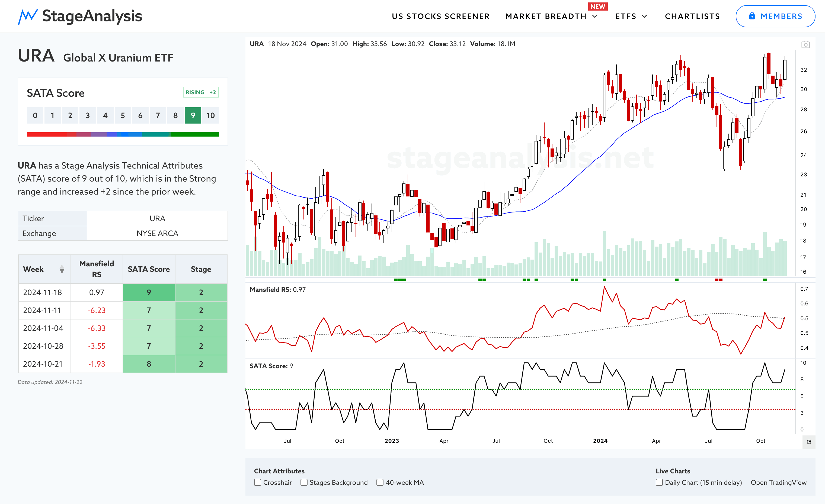This screenshot has height=504, width=825.
Task: Click the Stage column header
Action: click(x=201, y=269)
